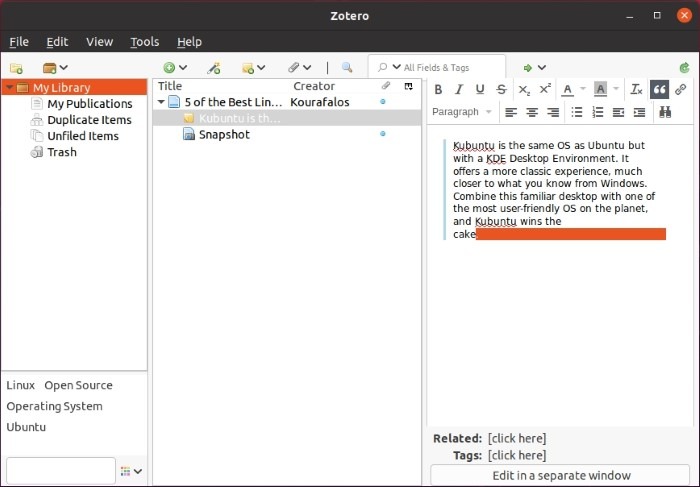Filter by the Linux tag
700x487 pixels.
[21, 385]
